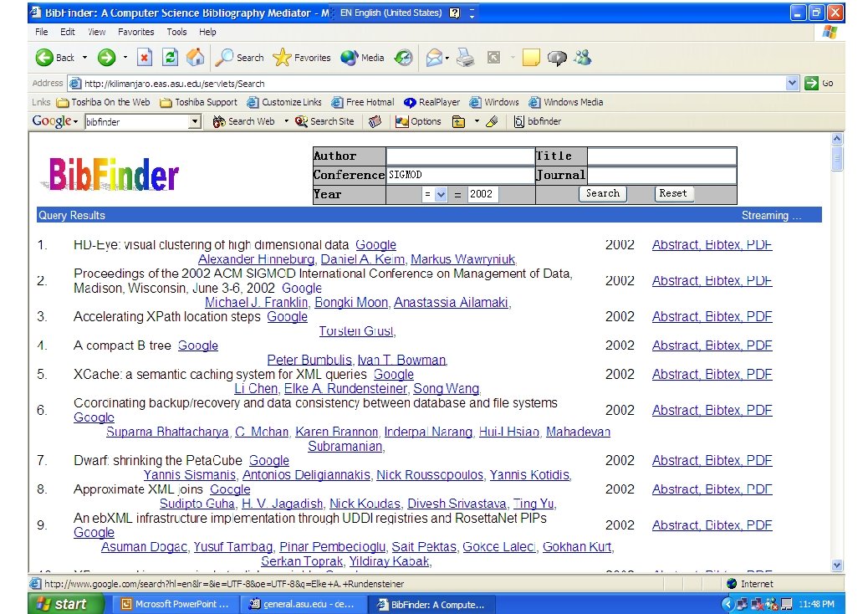The height and width of the screenshot is (614, 868).
Task: Click the Google toolbar news icon
Action: [375, 121]
